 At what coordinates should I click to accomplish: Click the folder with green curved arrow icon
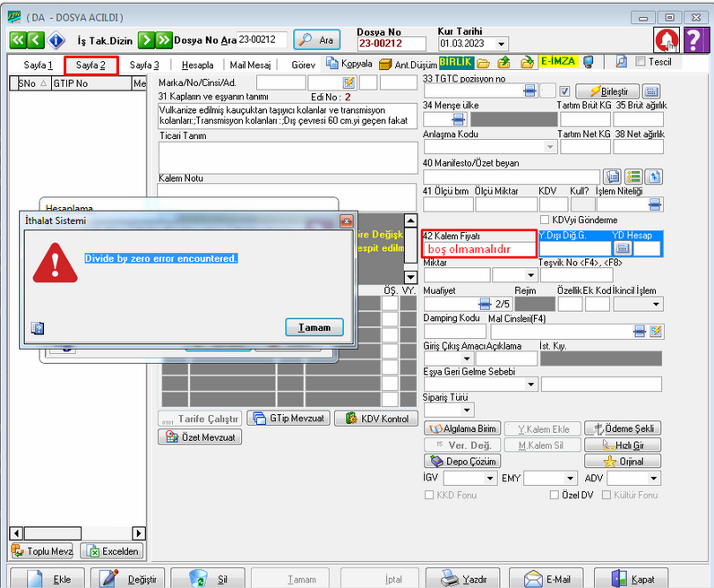point(527,62)
